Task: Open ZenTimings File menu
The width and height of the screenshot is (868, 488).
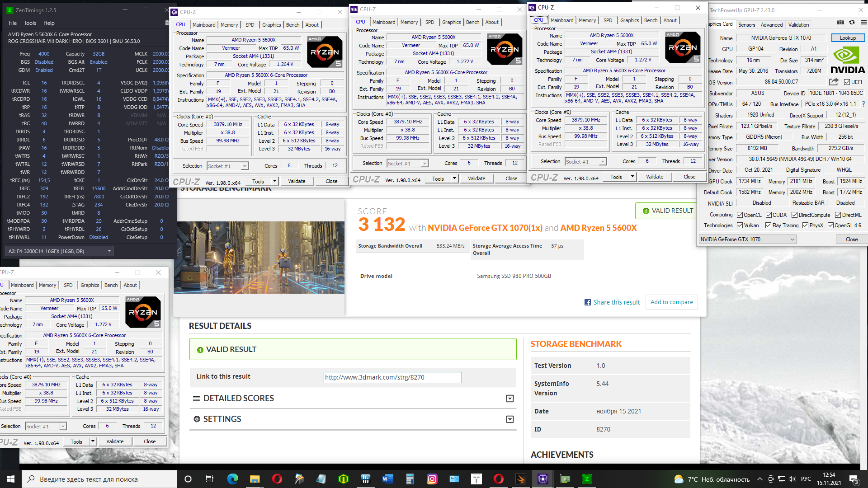Action: tap(13, 23)
